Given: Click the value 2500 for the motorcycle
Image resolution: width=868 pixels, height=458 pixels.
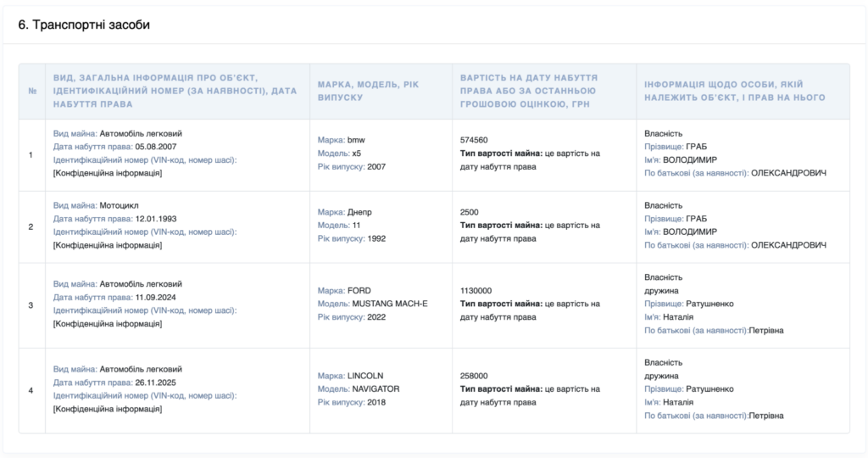Looking at the screenshot, I should pyautogui.click(x=470, y=212).
